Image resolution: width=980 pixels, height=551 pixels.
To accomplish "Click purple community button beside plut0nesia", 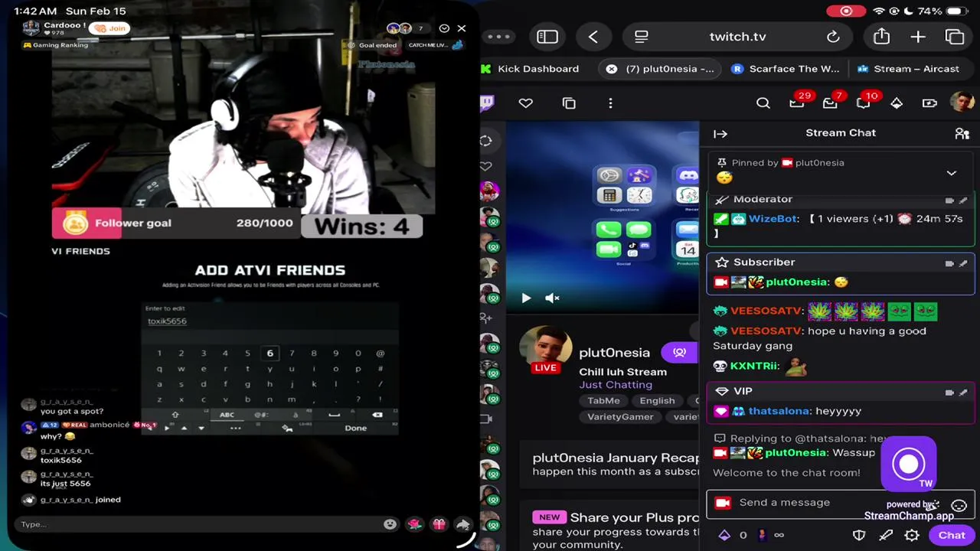I will pyautogui.click(x=679, y=352).
